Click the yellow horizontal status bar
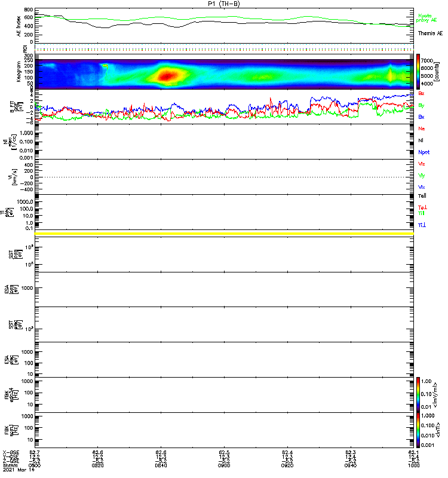The width and height of the screenshot is (448, 478). pos(224,234)
